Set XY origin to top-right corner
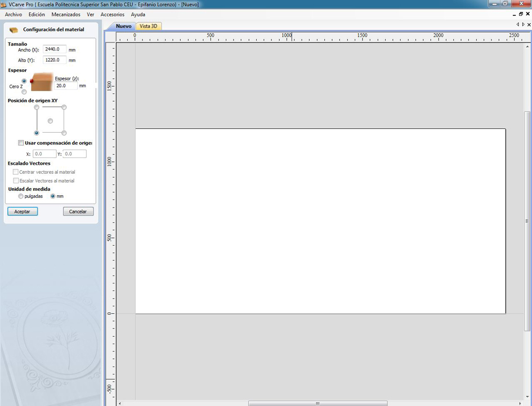 pos(64,107)
